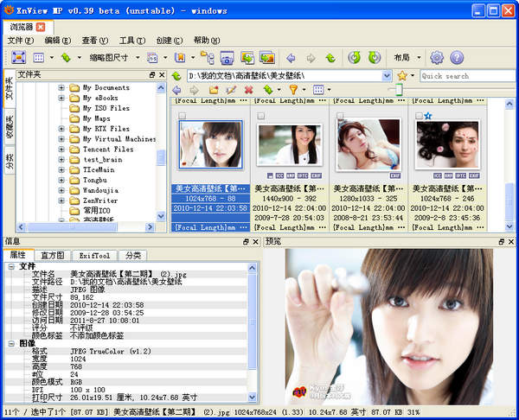The width and height of the screenshot is (519, 420).
Task: Switch to the 直方图 tab
Action: [52, 255]
